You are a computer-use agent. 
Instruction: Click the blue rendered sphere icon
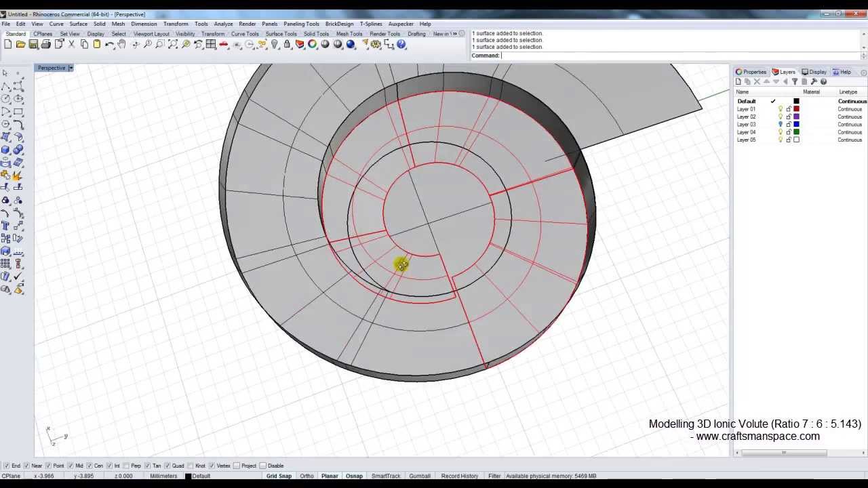[x=351, y=45]
